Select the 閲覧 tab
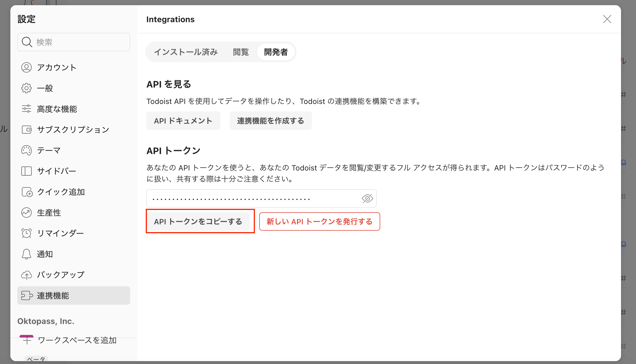The height and width of the screenshot is (364, 636). [241, 52]
